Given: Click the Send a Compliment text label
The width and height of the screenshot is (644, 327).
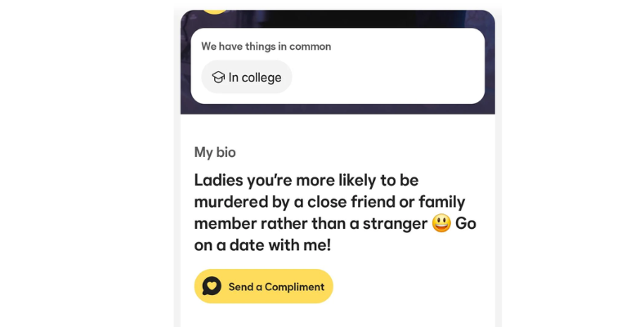Looking at the screenshot, I should point(276,287).
